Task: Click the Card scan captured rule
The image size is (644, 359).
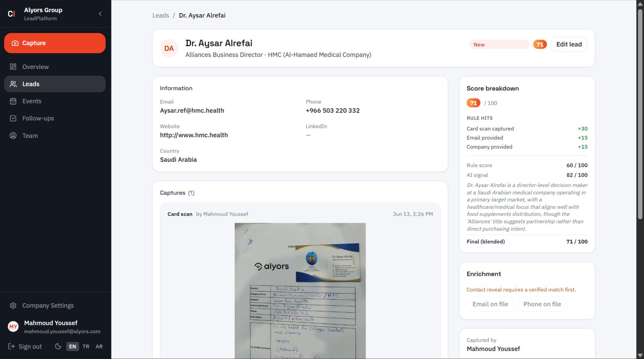Action: (x=527, y=129)
